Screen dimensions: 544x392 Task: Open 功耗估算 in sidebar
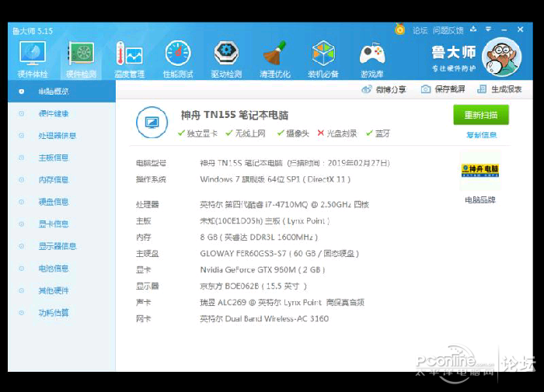click(54, 313)
